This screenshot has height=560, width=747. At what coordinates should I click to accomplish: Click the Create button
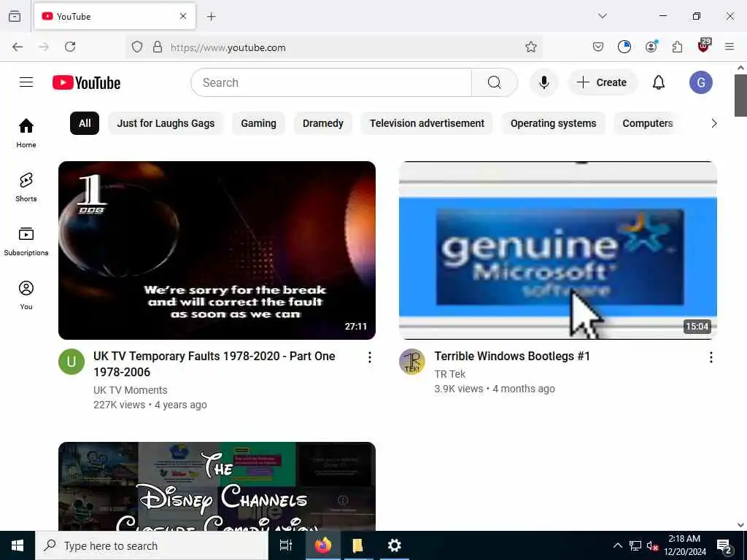pyautogui.click(x=602, y=82)
